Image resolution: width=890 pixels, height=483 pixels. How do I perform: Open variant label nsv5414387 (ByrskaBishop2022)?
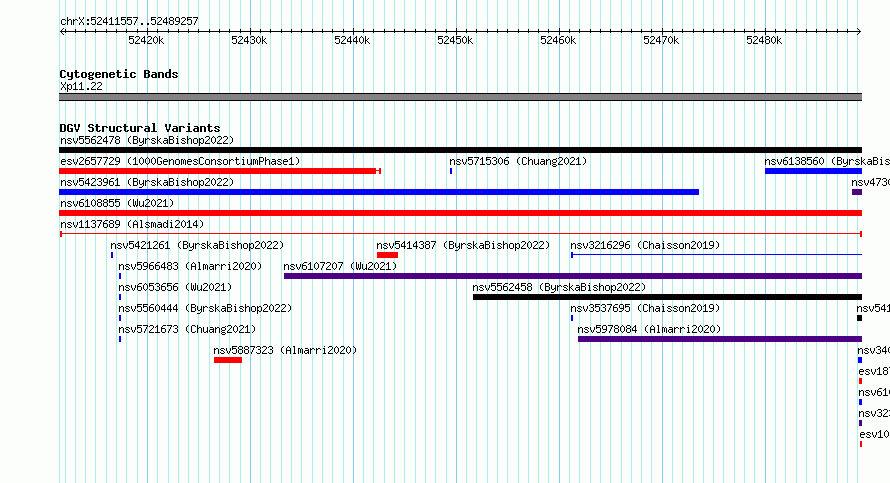click(463, 245)
